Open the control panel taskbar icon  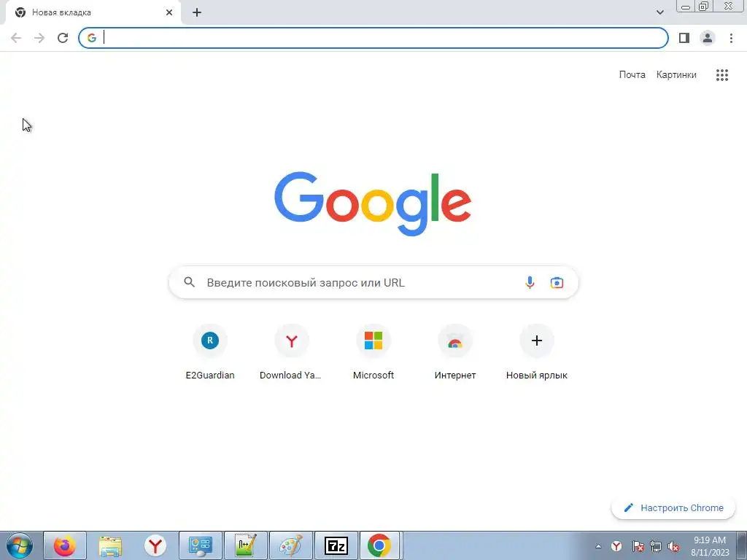[x=201, y=545]
